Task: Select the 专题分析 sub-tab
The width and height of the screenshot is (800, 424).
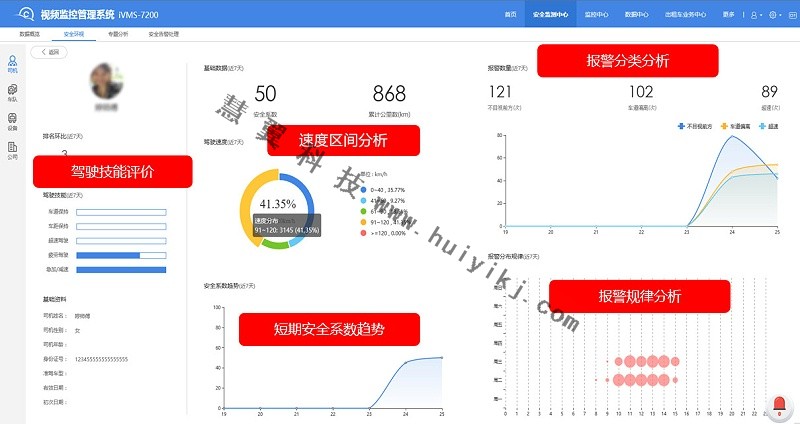Action: [118, 34]
